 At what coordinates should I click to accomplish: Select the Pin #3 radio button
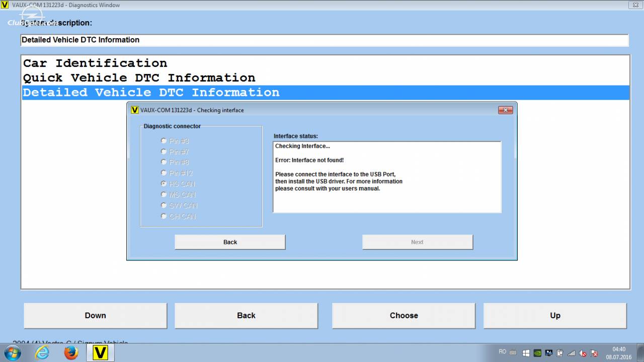click(164, 141)
